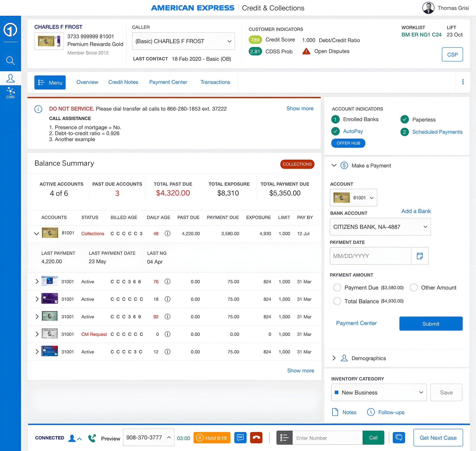This screenshot has height=451, width=476.
Task: Click the info icon beside DO NOT SERVICE
Action: click(x=38, y=109)
